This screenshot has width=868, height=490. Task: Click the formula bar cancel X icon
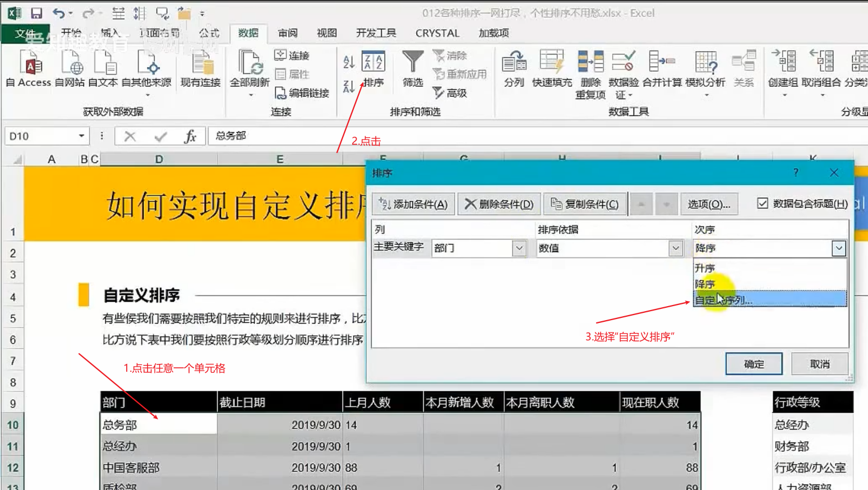tap(130, 136)
